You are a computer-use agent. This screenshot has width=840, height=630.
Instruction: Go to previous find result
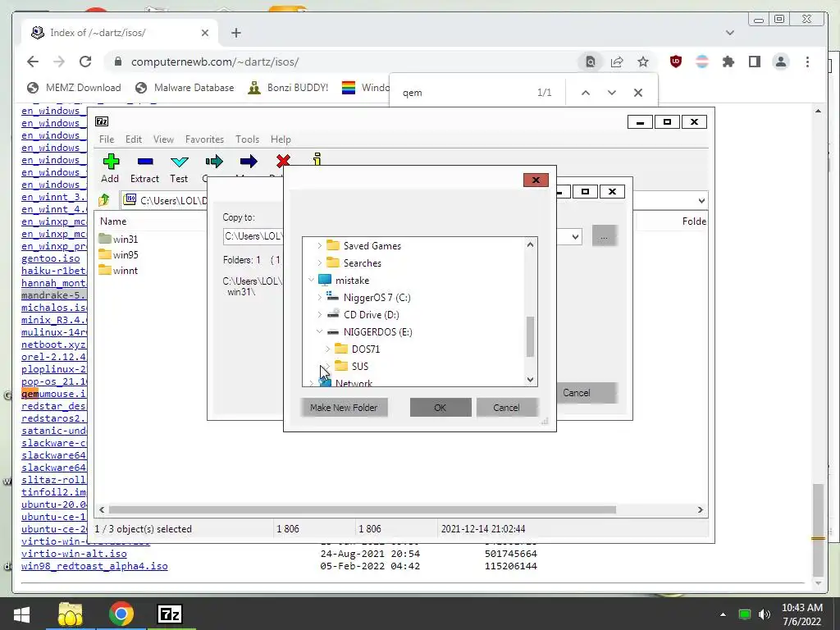[586, 93]
